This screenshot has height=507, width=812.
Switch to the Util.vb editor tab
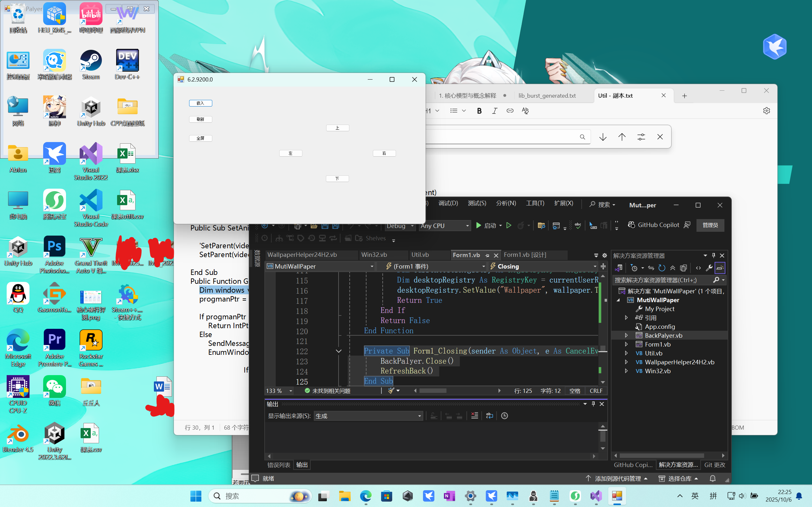tap(420, 255)
